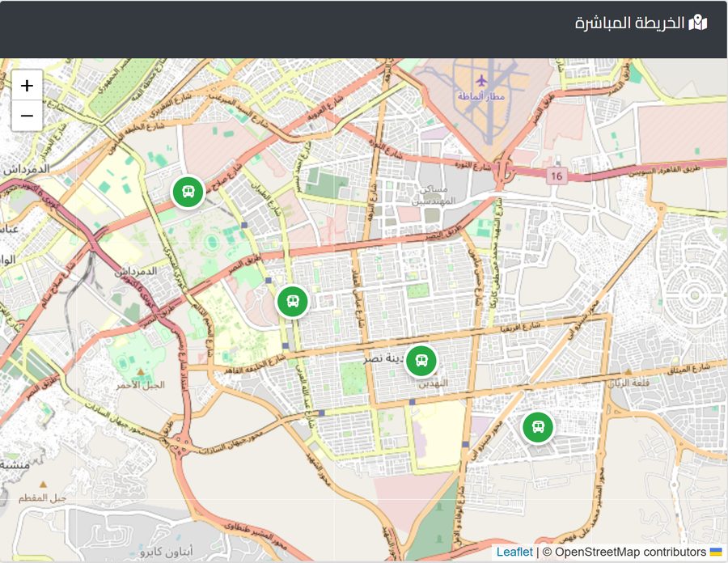
Task: Click the شارع الميثاق street label
Action: 689,369
